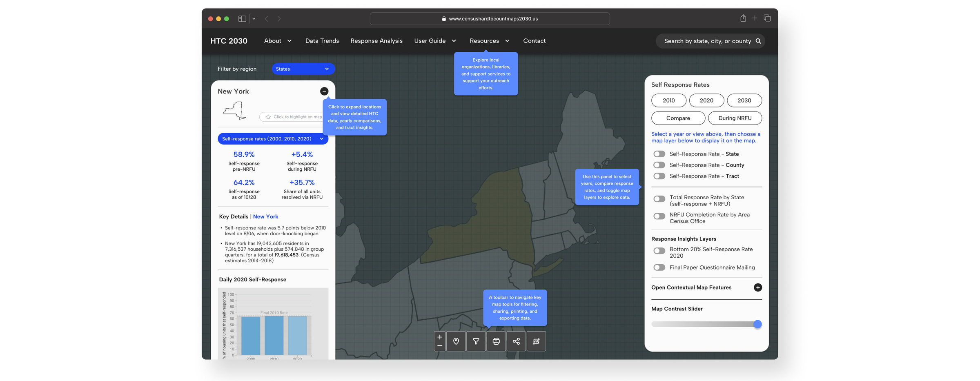980x381 pixels.
Task: Click the browser share icon
Action: (743, 18)
